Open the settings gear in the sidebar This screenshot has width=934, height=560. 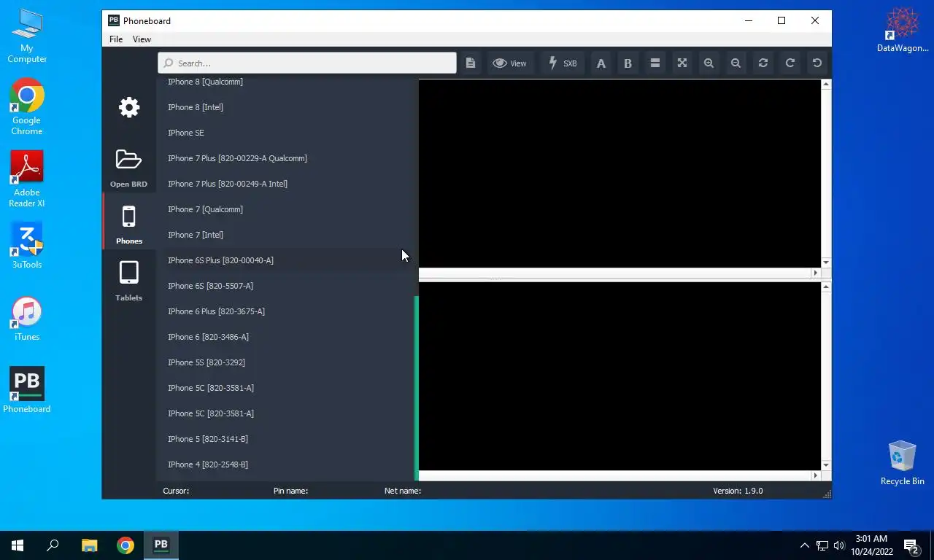tap(129, 107)
